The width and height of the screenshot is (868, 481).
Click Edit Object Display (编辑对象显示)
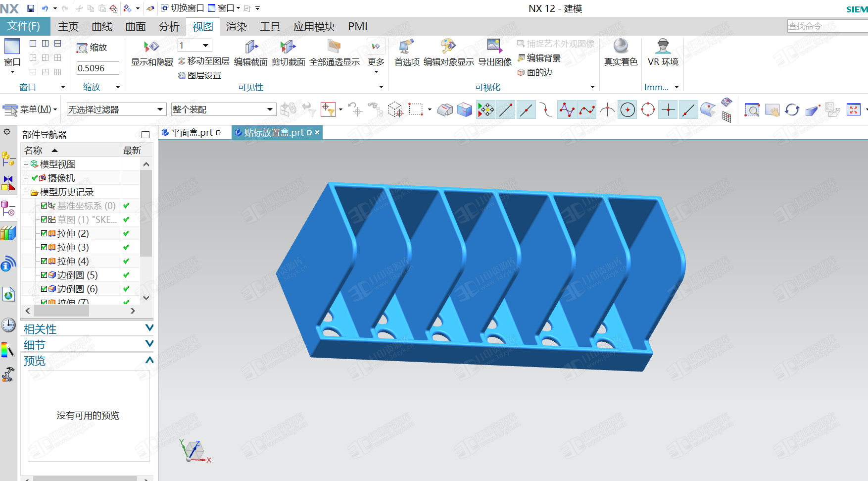(x=448, y=47)
